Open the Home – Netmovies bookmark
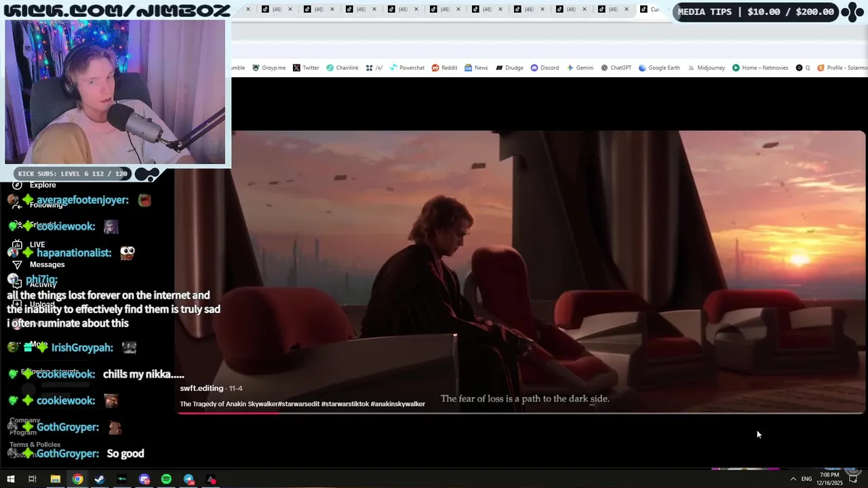This screenshot has width=868, height=488. (x=759, y=68)
